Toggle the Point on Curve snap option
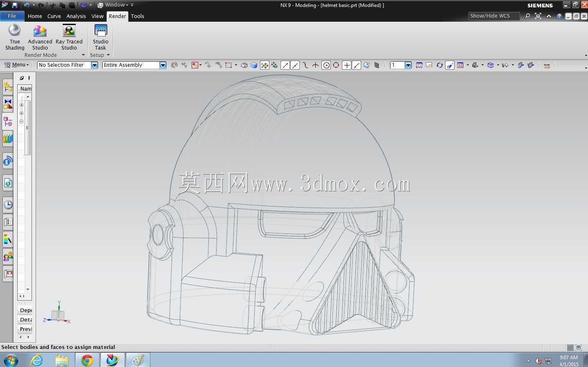 [357, 65]
